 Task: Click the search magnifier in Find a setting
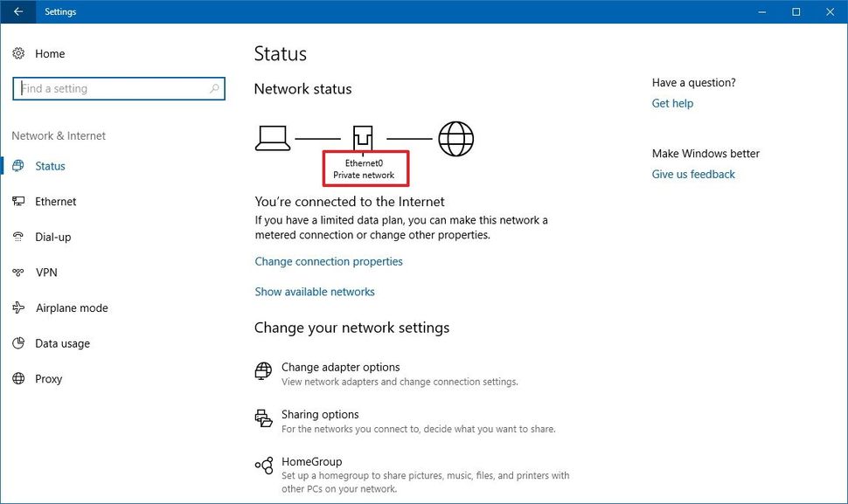tap(214, 88)
